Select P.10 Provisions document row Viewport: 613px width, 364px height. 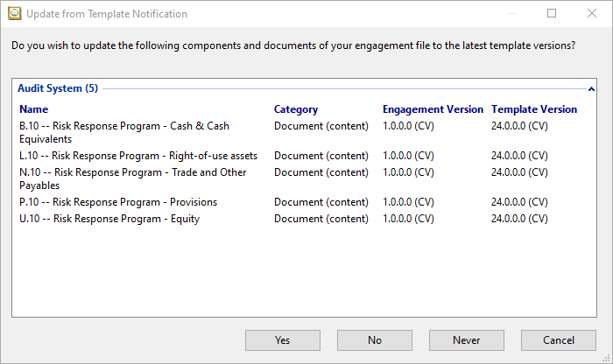pos(304,202)
